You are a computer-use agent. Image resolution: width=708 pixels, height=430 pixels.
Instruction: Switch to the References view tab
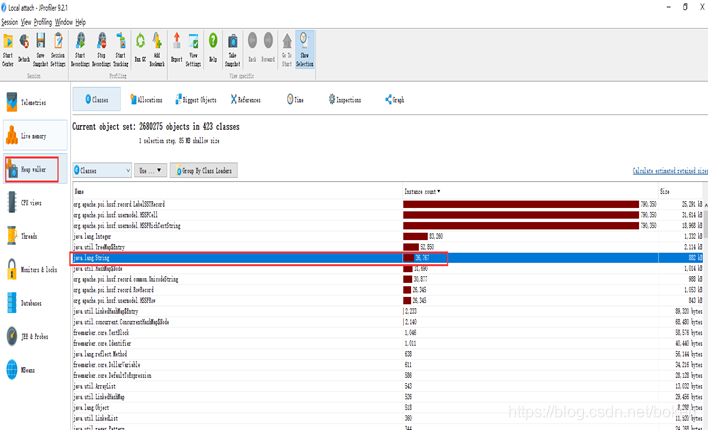point(246,99)
